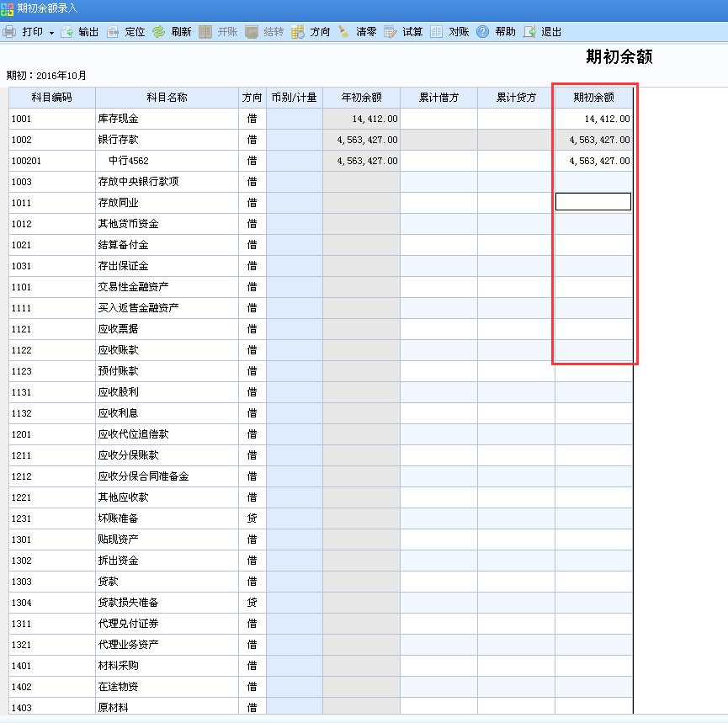Viewport: 728px width, 723px height.
Task: Click 累计借方 cell for 中行4562
Action: (438, 161)
